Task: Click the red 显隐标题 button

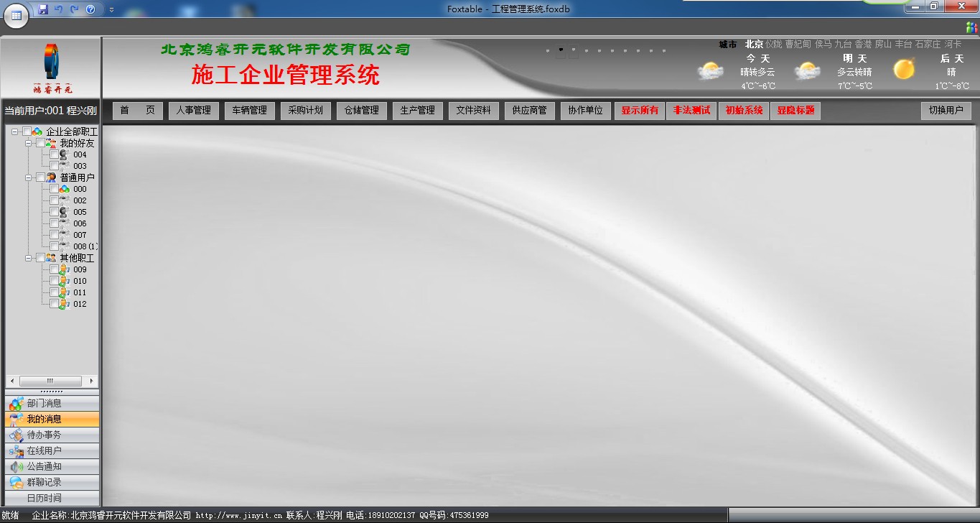Action: (795, 111)
